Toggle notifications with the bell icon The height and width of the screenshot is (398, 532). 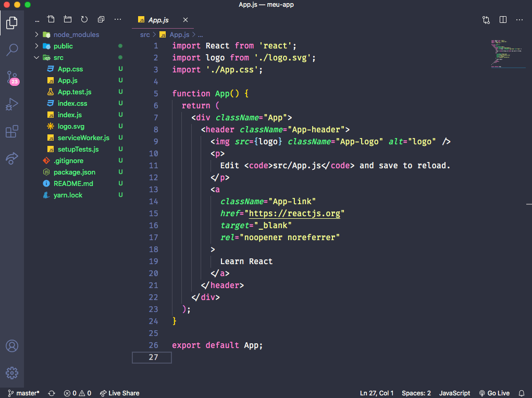(521, 393)
